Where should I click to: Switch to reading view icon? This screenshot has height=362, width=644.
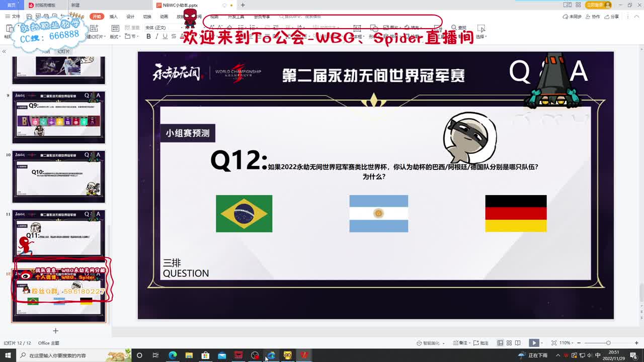tap(517, 342)
